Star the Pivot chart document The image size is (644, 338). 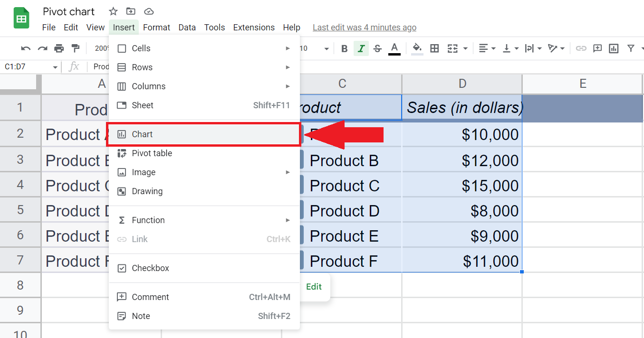113,11
